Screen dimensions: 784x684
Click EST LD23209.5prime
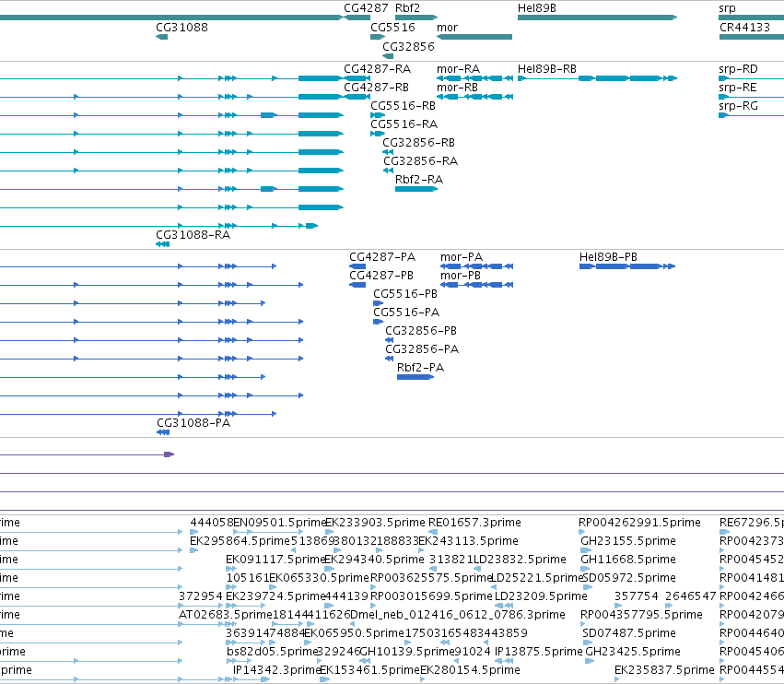(x=541, y=596)
